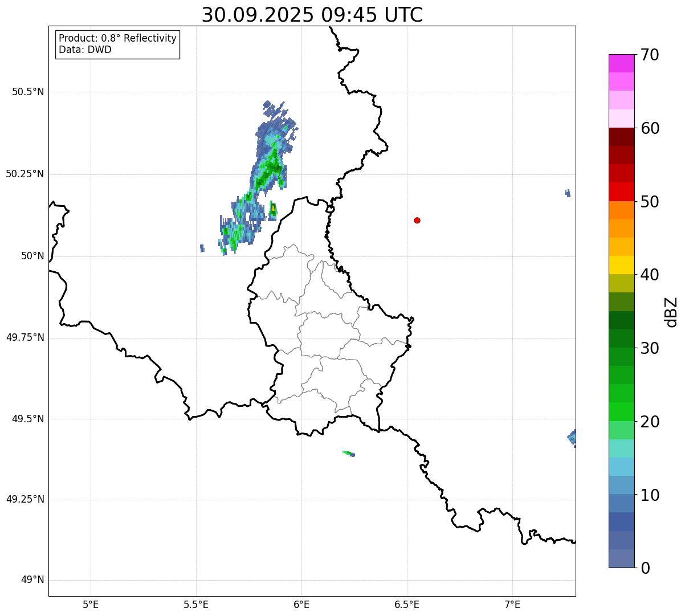This screenshot has width=685, height=616.
Task: Click the 49.75°N latitude label
Action: pyautogui.click(x=25, y=337)
